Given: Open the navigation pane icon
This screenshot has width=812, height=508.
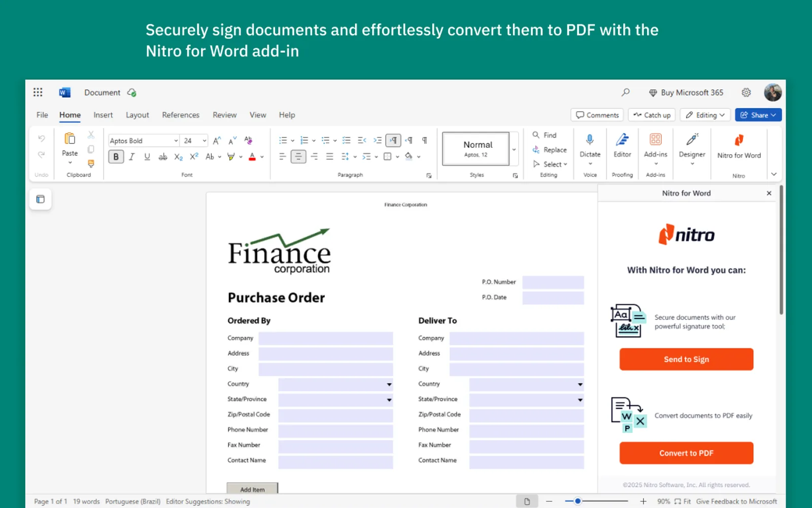Looking at the screenshot, I should pyautogui.click(x=41, y=199).
